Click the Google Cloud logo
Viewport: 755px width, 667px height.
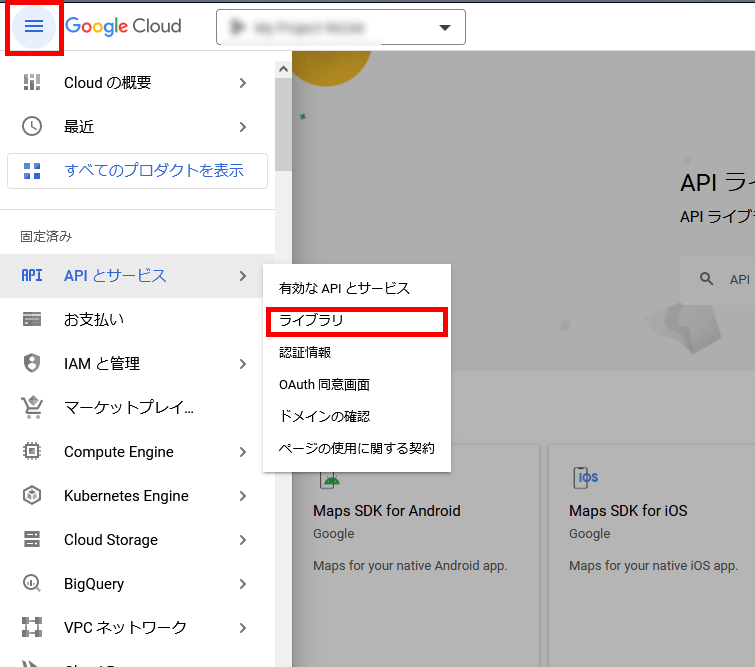(123, 26)
